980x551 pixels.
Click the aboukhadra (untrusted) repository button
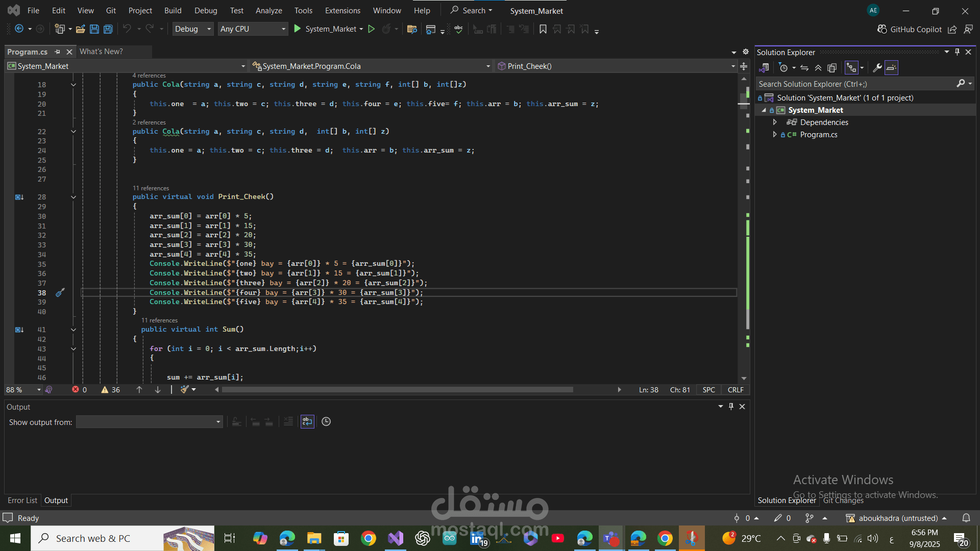[x=897, y=518]
